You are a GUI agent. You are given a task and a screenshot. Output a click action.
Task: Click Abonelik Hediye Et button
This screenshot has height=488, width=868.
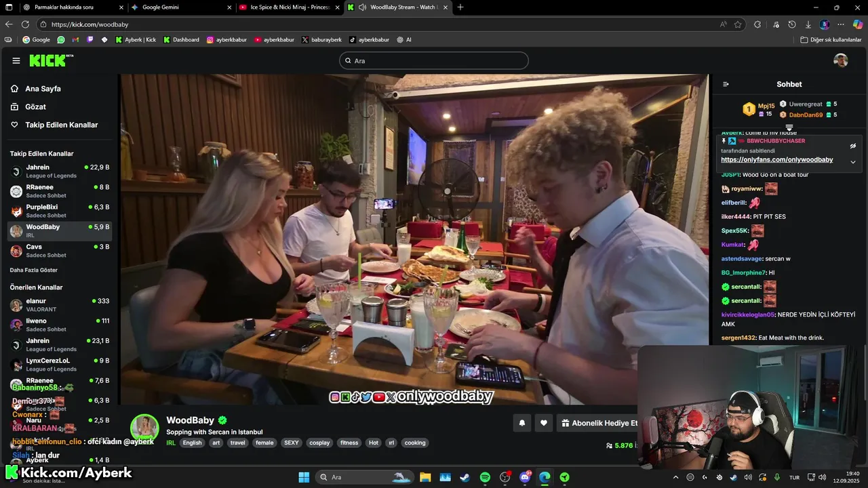(599, 423)
